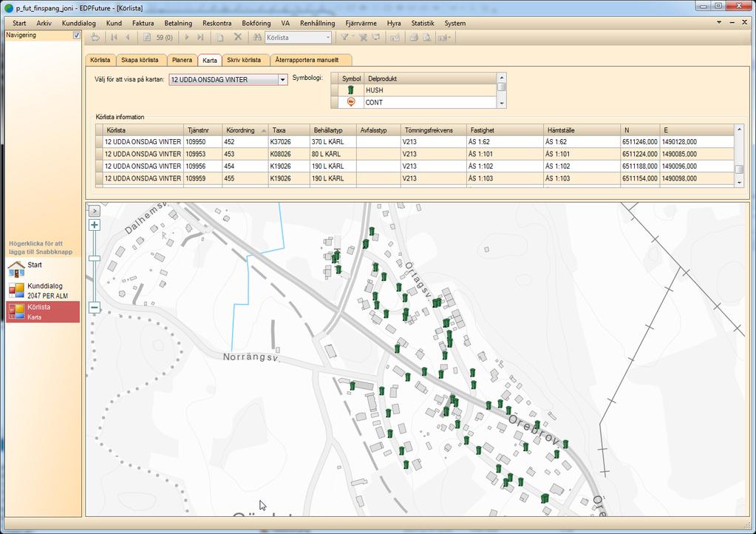The image size is (756, 534).
Task: Click the Delprodukt column header in Symbologi
Action: (x=430, y=78)
